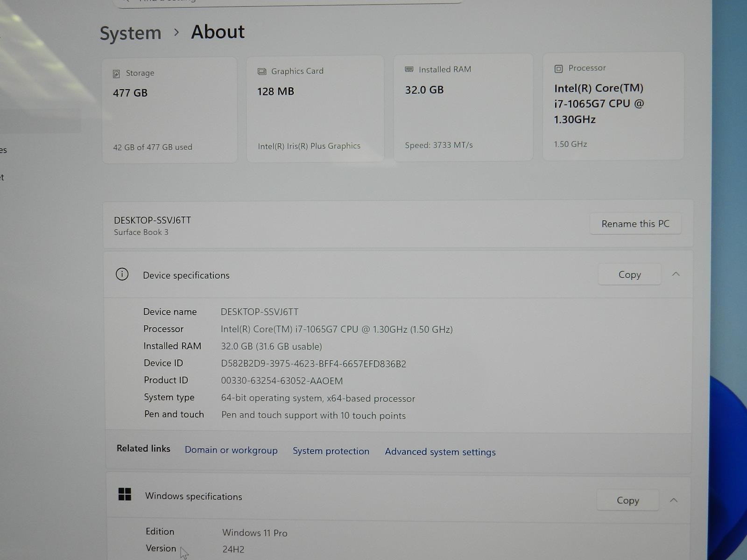The image size is (747, 560).
Task: Click the Speed: 3733 MT/s text
Action: [x=439, y=145]
